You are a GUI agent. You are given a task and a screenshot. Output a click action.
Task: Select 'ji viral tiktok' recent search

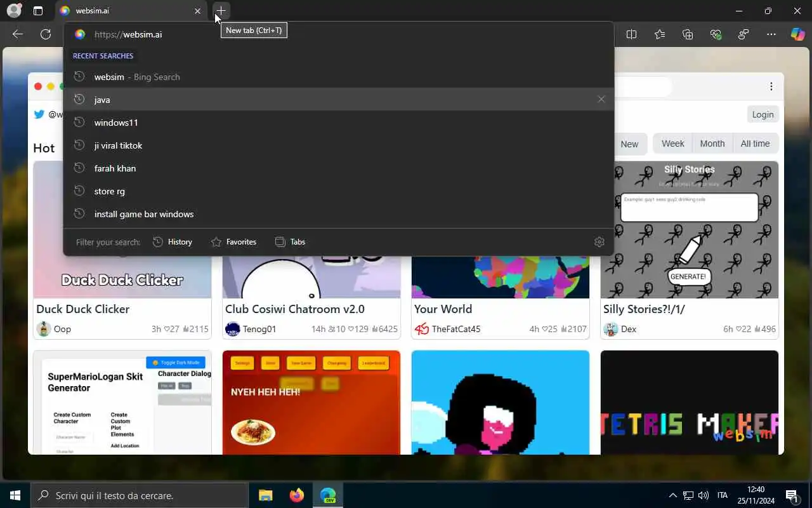pos(339,145)
